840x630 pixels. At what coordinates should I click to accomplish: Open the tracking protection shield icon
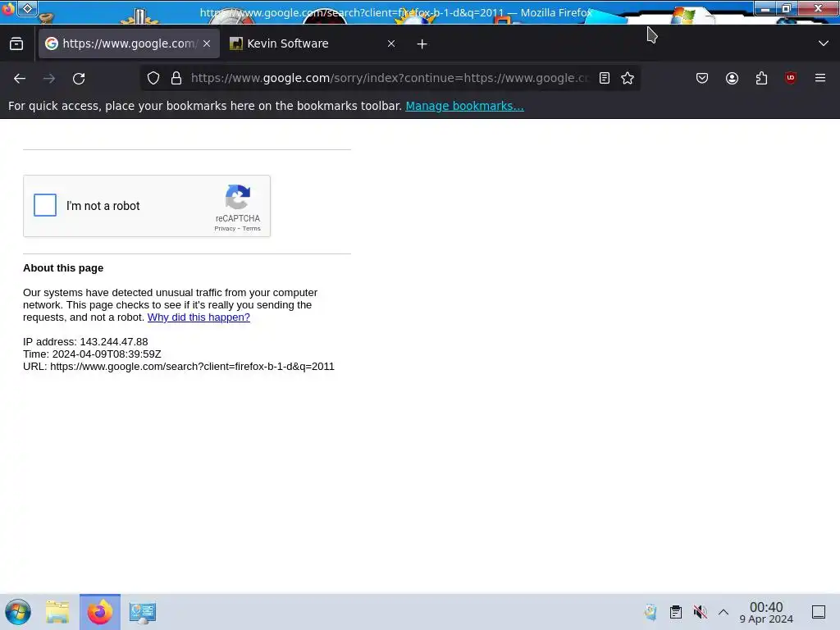(x=153, y=78)
